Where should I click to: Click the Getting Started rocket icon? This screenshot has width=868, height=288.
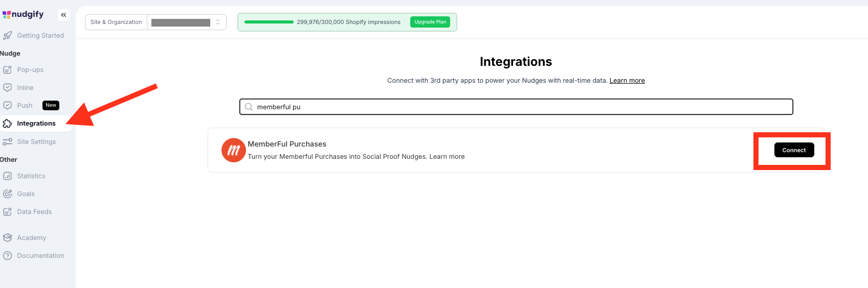[8, 36]
